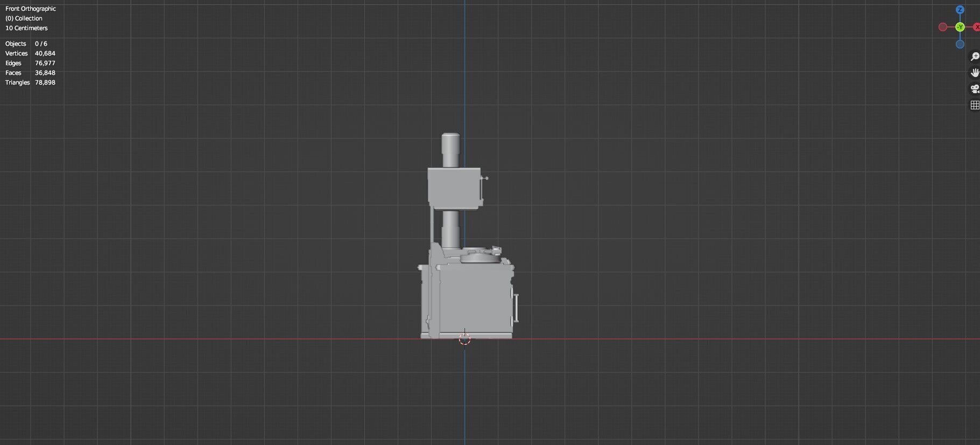
Task: Click the Triangles count "78,898"
Action: [45, 82]
